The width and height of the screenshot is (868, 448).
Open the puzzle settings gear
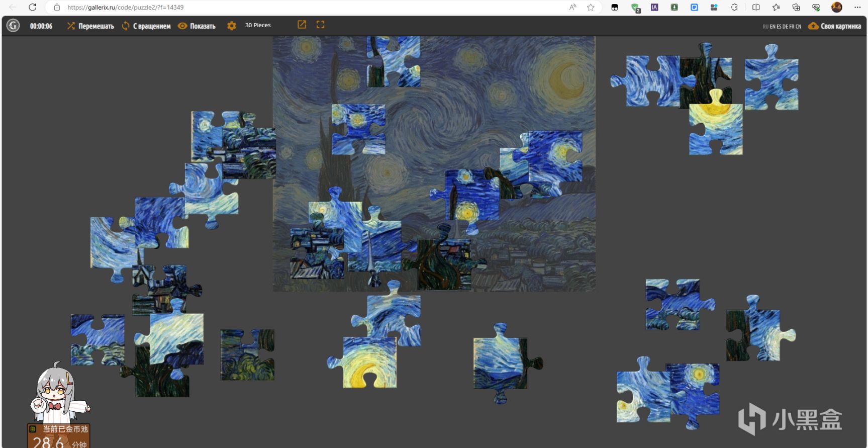point(232,26)
